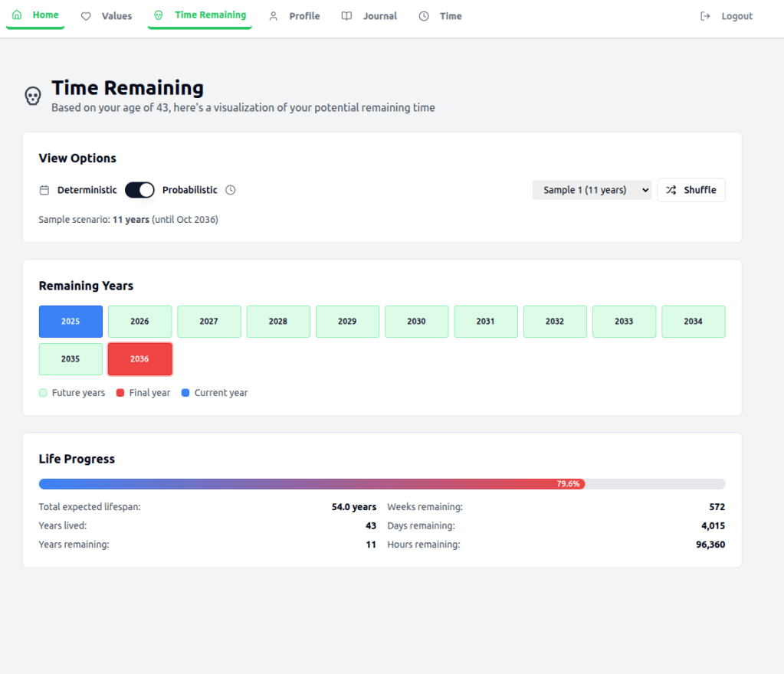
Task: Click the logout arrow icon
Action: pyautogui.click(x=705, y=16)
